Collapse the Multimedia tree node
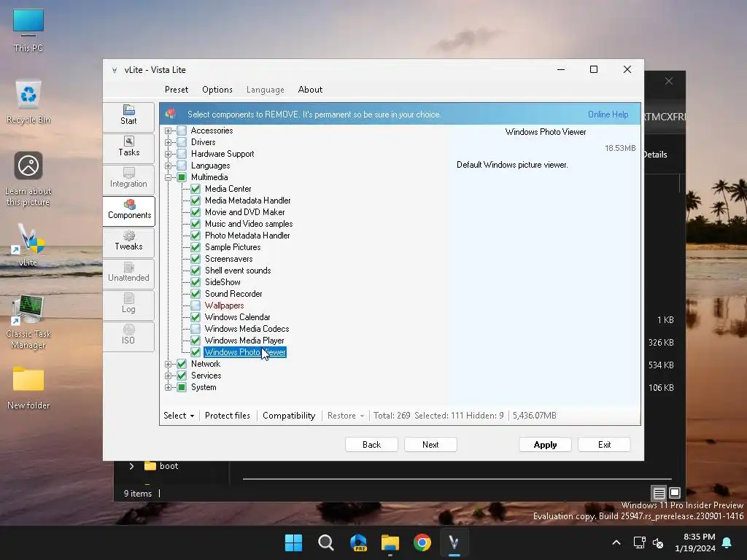The image size is (747, 560). point(169,178)
